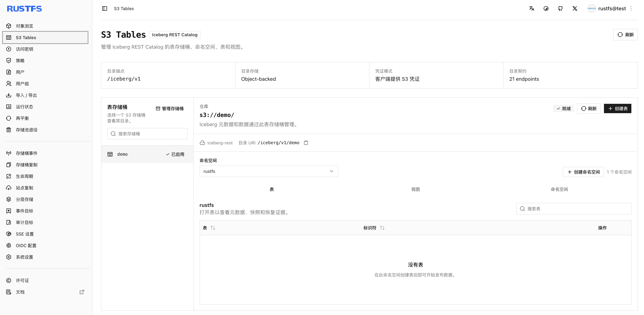The width and height of the screenshot is (644, 315).
Task: Toggle the dark/light theme icon
Action: [546, 8]
